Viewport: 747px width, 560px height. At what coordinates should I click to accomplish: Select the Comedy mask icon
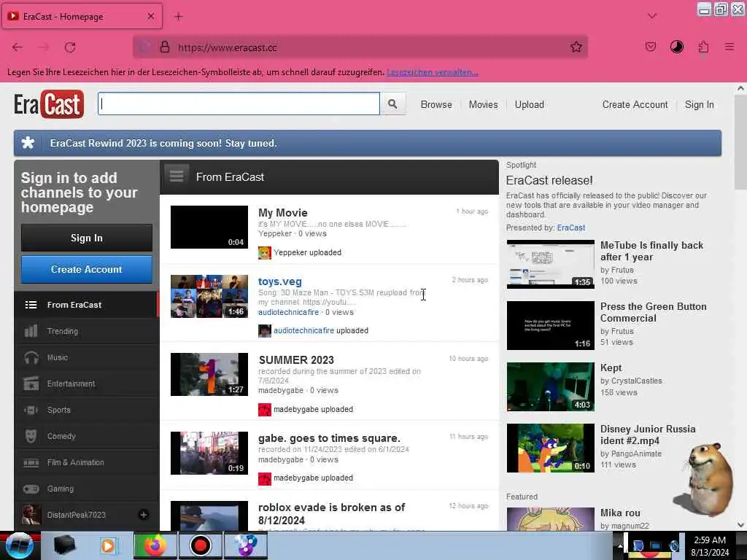click(x=31, y=436)
